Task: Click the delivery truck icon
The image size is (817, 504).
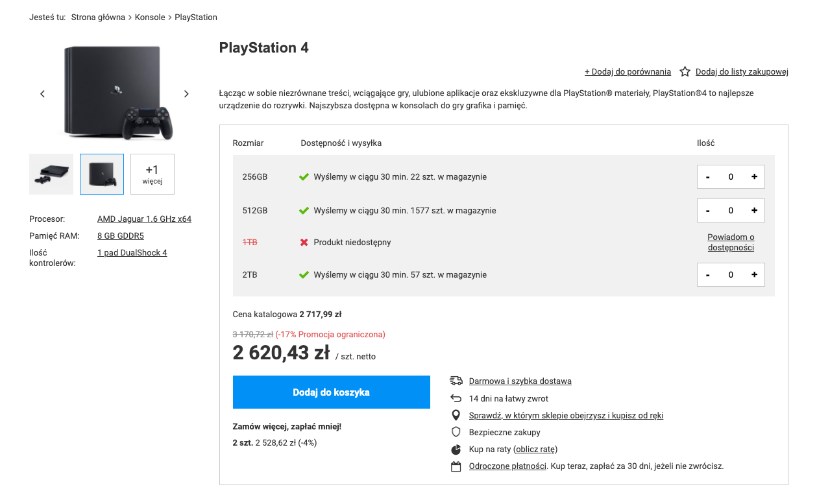Action: 456,381
